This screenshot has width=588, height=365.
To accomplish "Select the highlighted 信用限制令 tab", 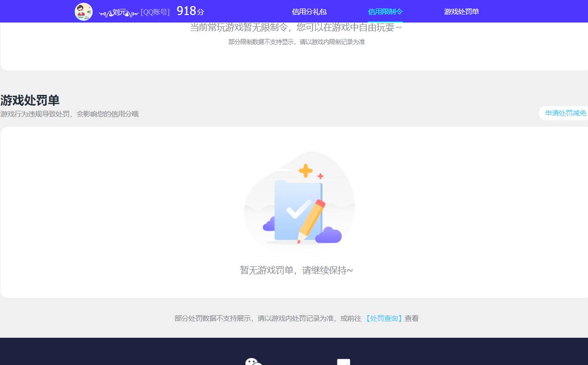I will coord(384,11).
